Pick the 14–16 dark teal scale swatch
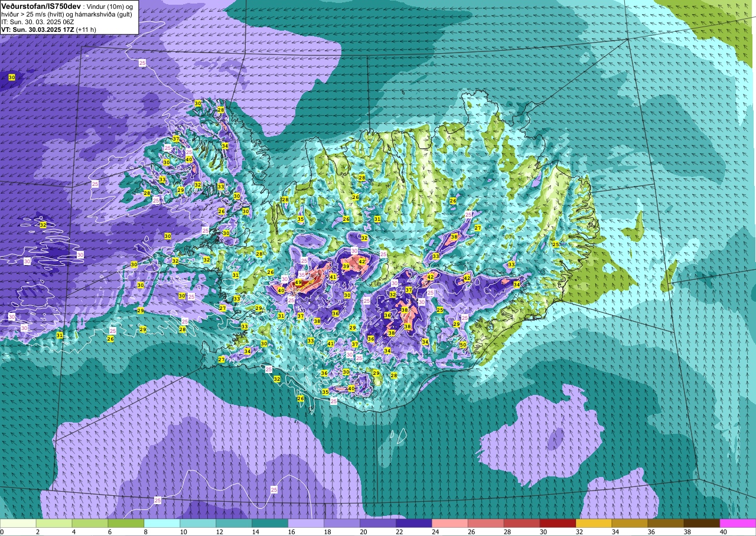Image resolution: width=756 pixels, height=536 pixels. tap(270, 523)
